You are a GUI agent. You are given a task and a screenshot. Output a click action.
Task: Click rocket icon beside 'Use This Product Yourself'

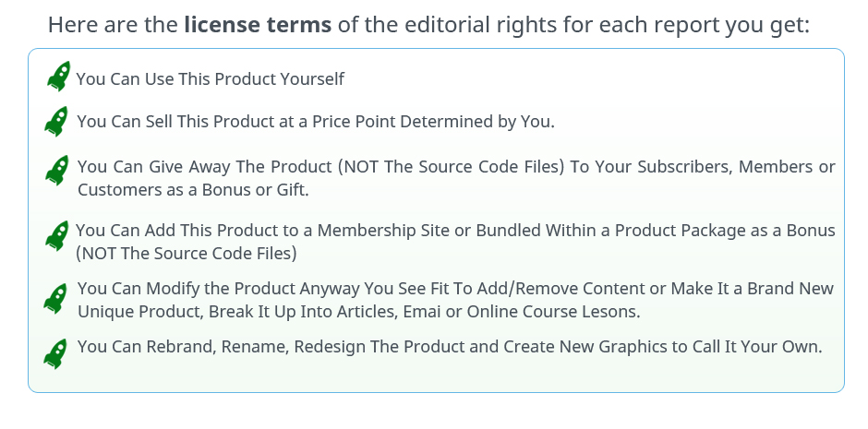(58, 77)
